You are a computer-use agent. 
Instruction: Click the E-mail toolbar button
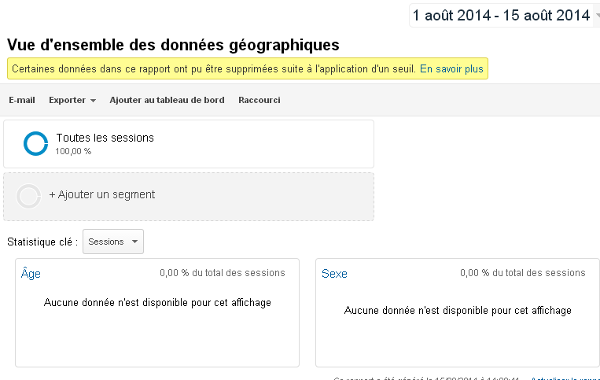pyautogui.click(x=22, y=100)
